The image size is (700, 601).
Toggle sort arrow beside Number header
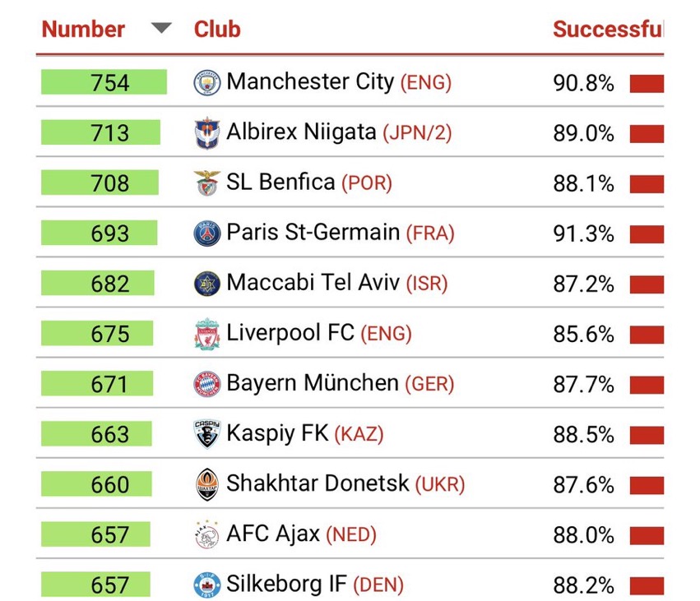[162, 29]
